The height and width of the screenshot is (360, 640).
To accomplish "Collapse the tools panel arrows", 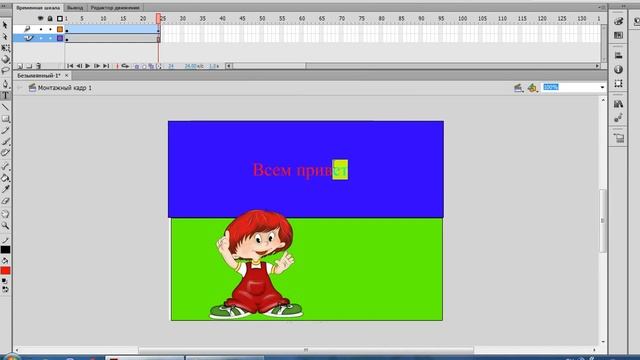I will (x=4, y=6).
